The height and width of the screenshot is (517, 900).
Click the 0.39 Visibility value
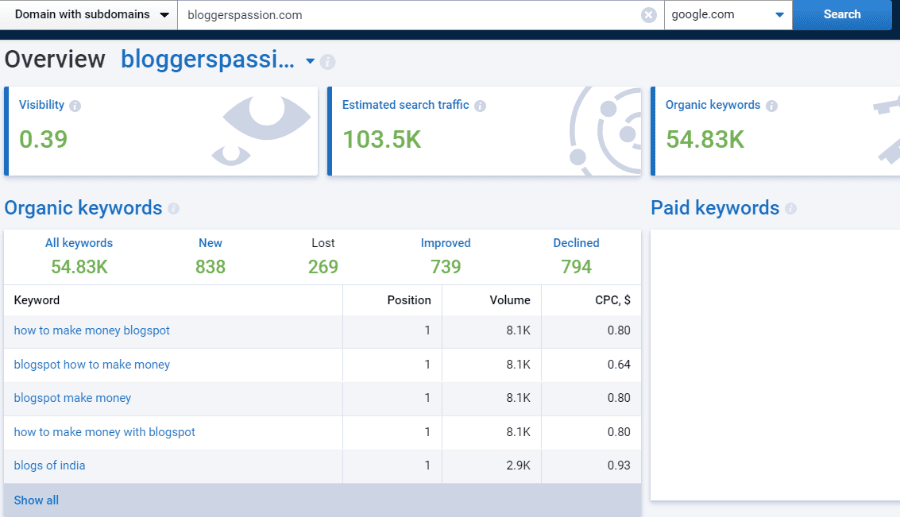click(x=43, y=139)
